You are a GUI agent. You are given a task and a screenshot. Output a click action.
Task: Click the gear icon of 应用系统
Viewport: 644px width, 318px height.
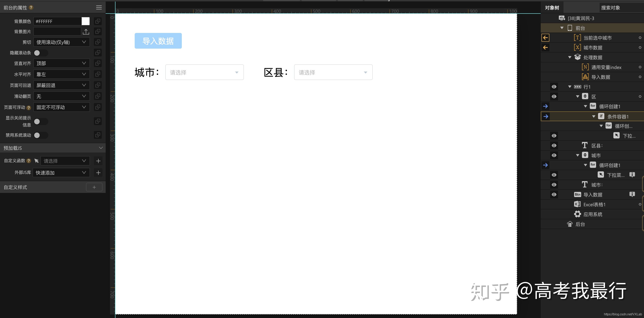click(577, 214)
